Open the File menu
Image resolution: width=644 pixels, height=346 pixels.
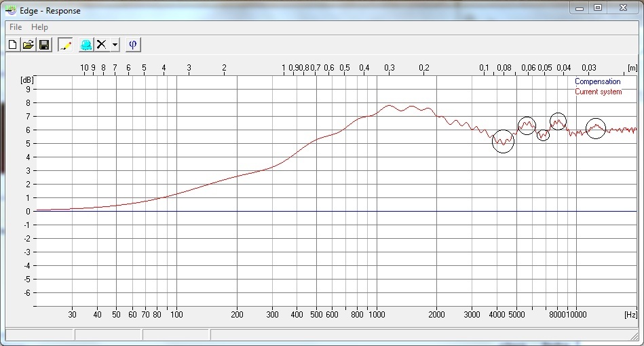point(15,27)
